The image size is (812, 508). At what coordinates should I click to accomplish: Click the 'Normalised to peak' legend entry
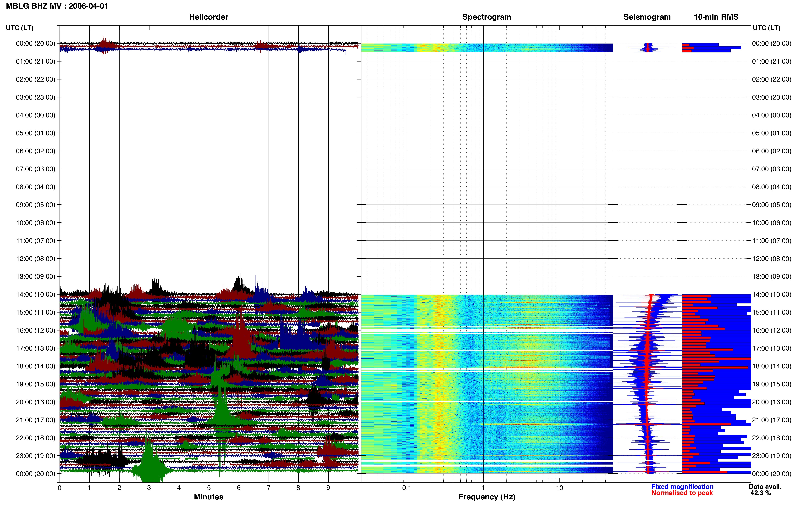pos(682,493)
